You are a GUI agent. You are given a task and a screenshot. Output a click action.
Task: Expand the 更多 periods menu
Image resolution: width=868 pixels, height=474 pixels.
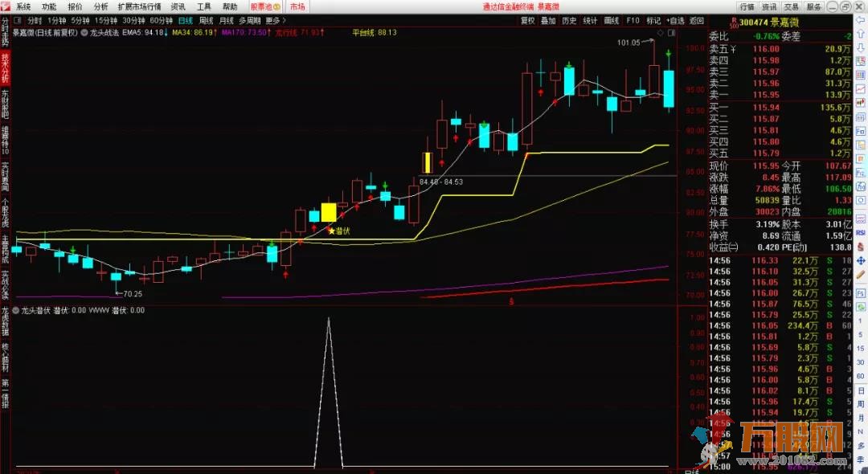[x=276, y=20]
